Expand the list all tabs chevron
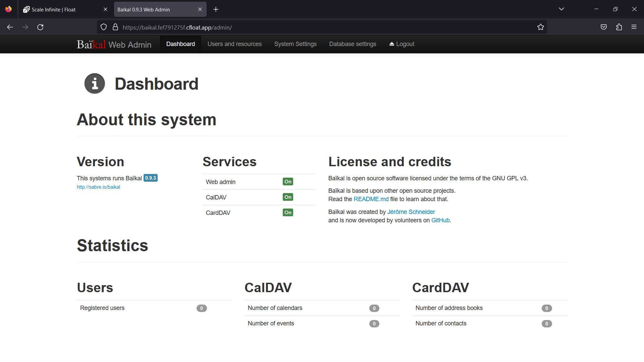Screen dimensions: 644x362 point(561,9)
